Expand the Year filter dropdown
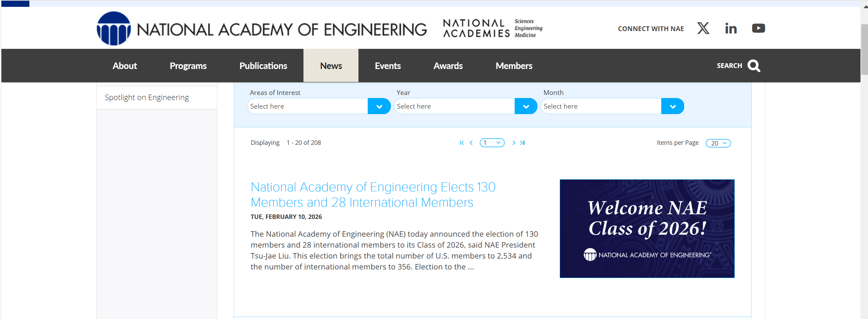The width and height of the screenshot is (868, 319). pyautogui.click(x=526, y=106)
